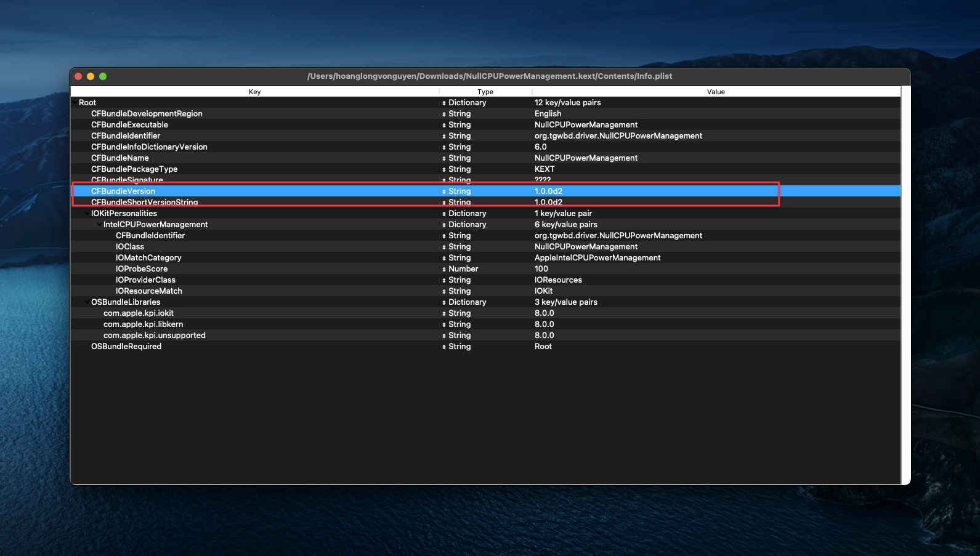Collapse the OSBundleLibraries dictionary

pos(86,302)
